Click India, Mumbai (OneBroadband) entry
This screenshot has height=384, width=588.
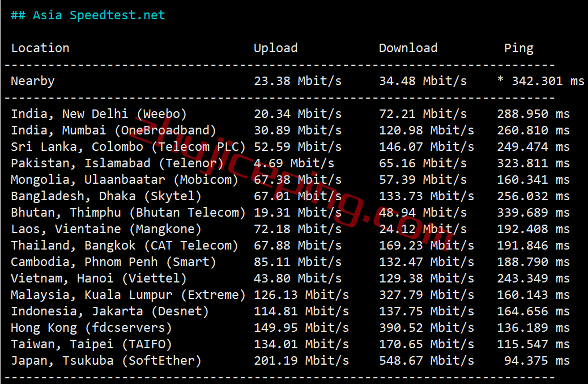(x=114, y=130)
